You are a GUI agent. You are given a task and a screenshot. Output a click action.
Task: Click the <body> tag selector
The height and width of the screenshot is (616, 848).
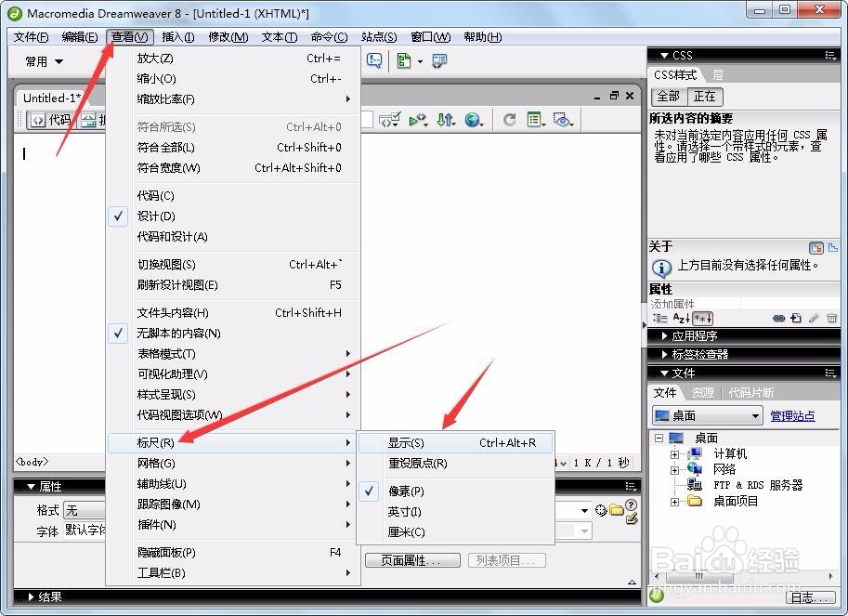click(x=32, y=462)
